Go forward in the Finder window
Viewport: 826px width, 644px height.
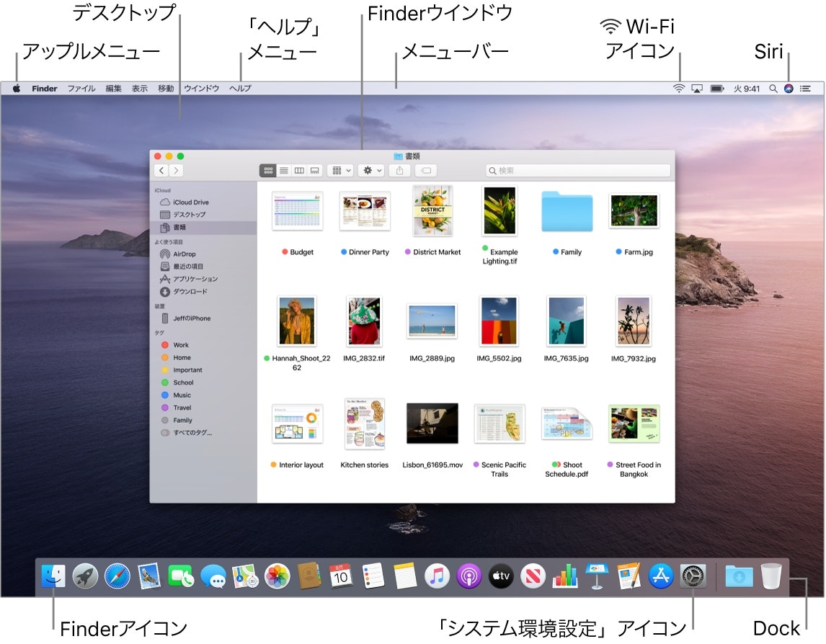[176, 170]
